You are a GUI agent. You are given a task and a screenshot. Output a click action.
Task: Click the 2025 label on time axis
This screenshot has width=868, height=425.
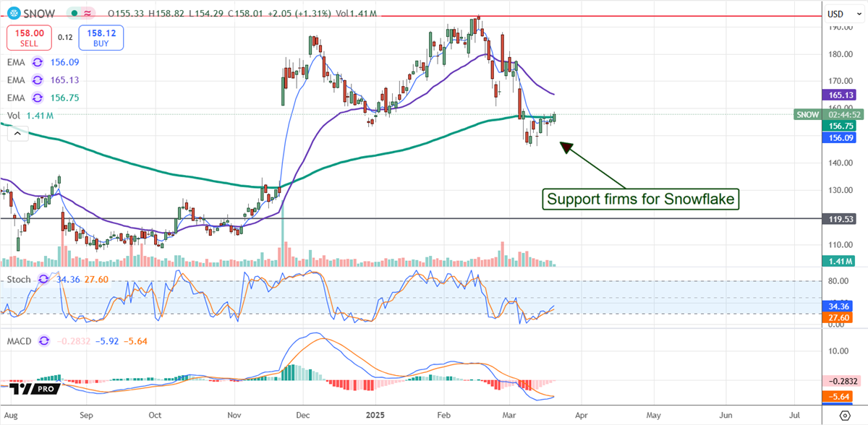pyautogui.click(x=375, y=416)
